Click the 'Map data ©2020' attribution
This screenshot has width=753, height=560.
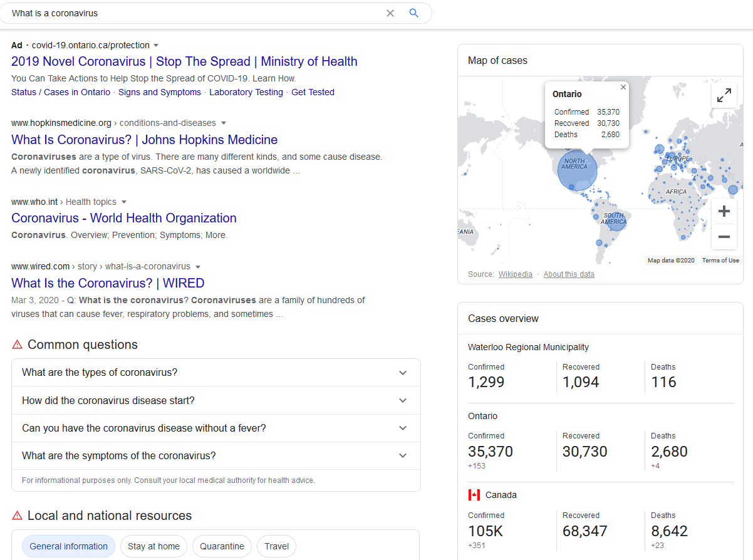pyautogui.click(x=671, y=261)
